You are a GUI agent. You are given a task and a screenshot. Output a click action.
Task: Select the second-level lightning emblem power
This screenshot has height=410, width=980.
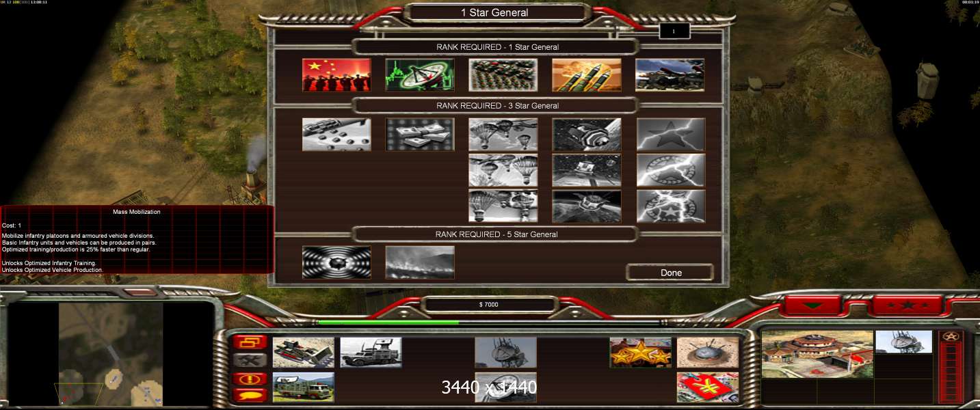point(671,170)
